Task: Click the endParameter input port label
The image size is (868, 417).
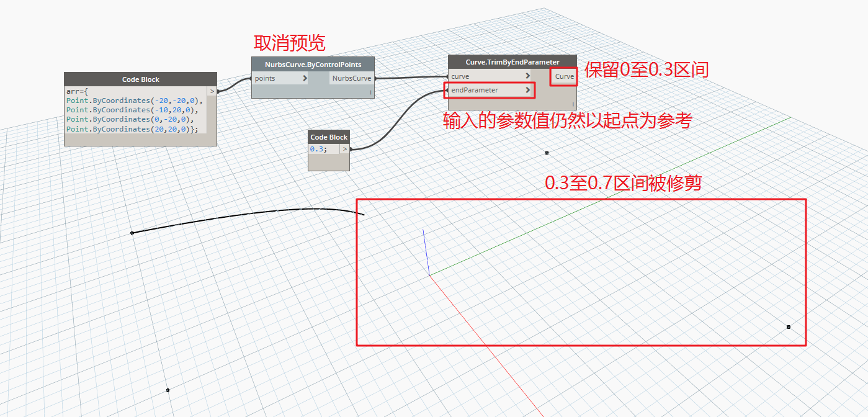Action: pos(475,90)
